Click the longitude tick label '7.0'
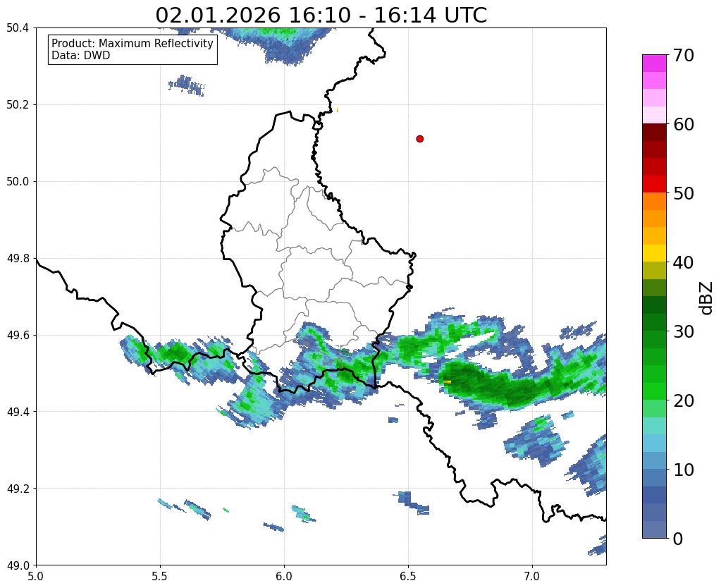This screenshot has width=721, height=588. pyautogui.click(x=532, y=577)
